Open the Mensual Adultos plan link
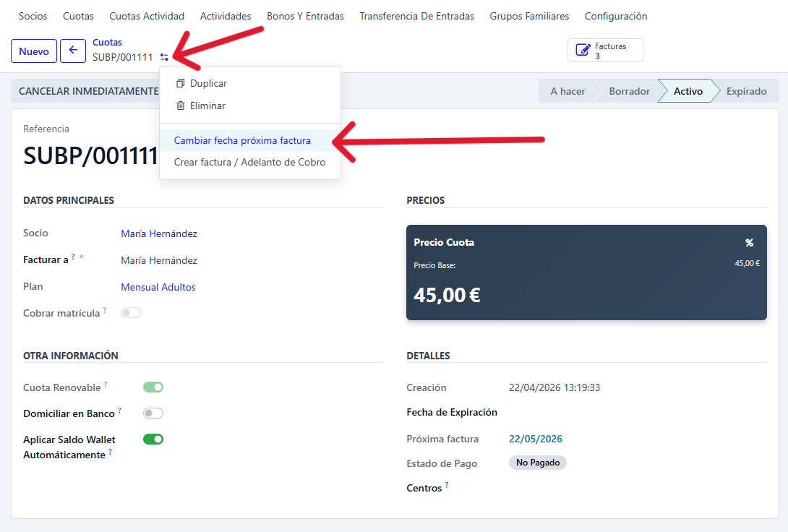 tap(158, 287)
